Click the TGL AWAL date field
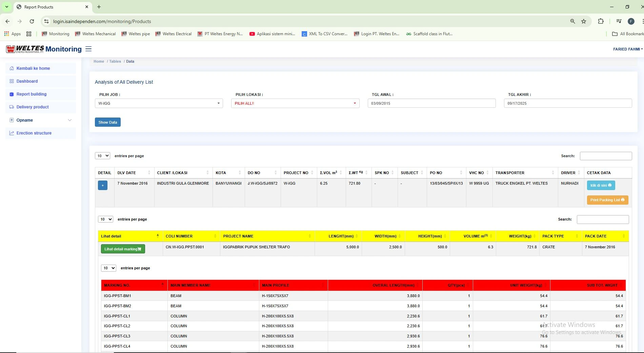 coord(431,103)
